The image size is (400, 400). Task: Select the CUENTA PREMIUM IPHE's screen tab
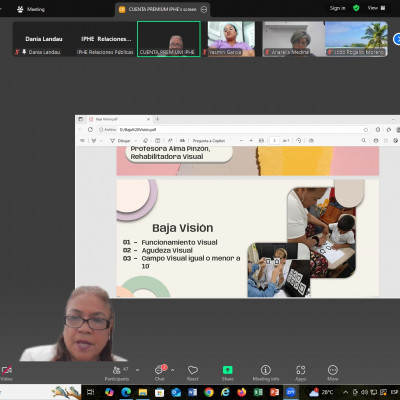pos(163,9)
